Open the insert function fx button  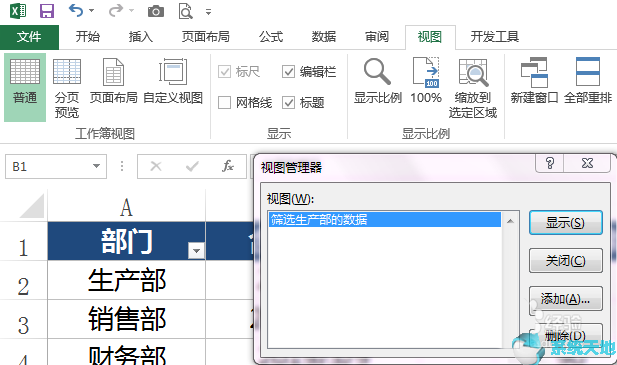pos(228,166)
